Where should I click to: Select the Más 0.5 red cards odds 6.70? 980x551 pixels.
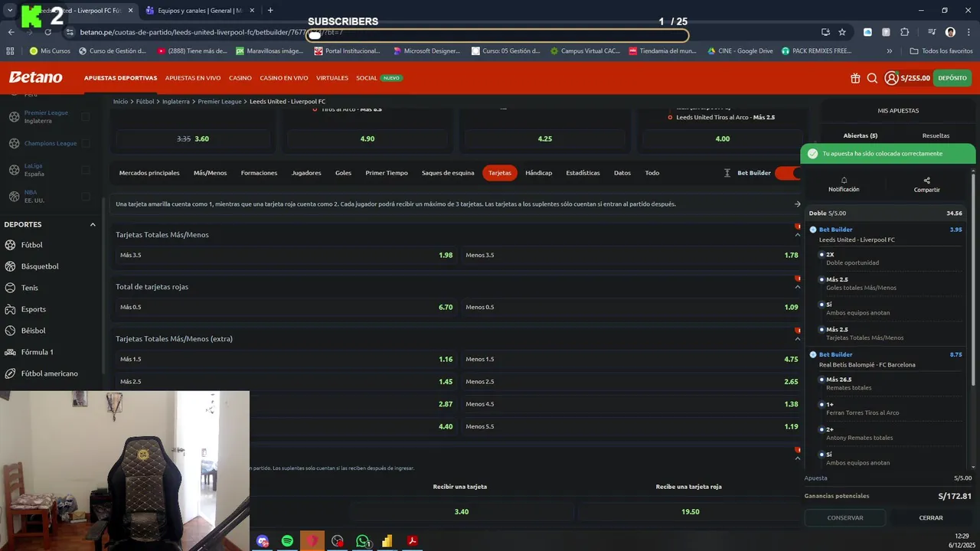click(x=286, y=307)
